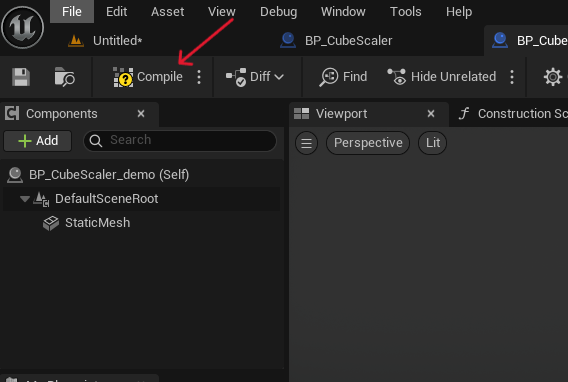Open the File menu
This screenshot has width=568, height=382.
coord(72,12)
